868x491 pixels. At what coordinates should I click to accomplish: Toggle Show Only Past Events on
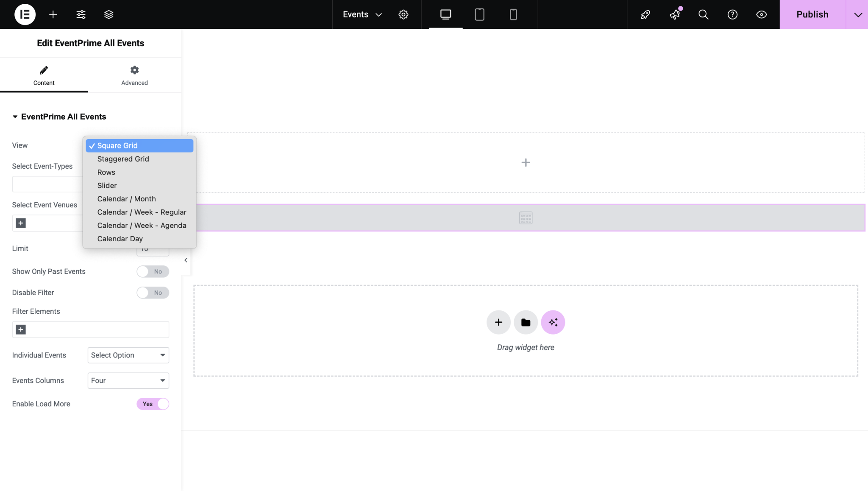coord(153,271)
